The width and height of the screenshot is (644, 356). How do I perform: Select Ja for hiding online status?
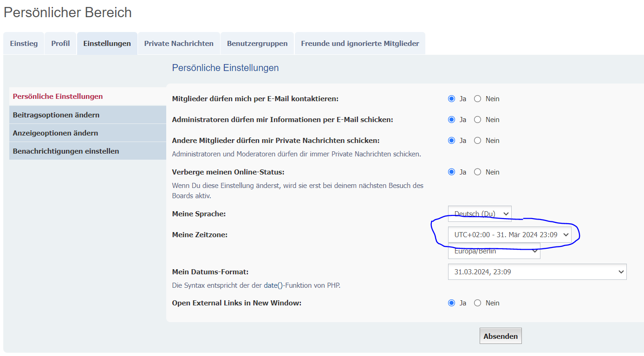[x=451, y=172]
